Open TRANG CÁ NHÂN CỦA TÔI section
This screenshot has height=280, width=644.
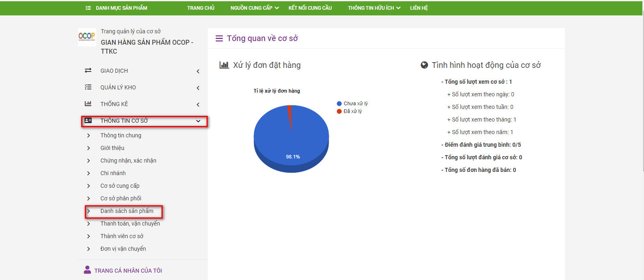[x=128, y=271]
